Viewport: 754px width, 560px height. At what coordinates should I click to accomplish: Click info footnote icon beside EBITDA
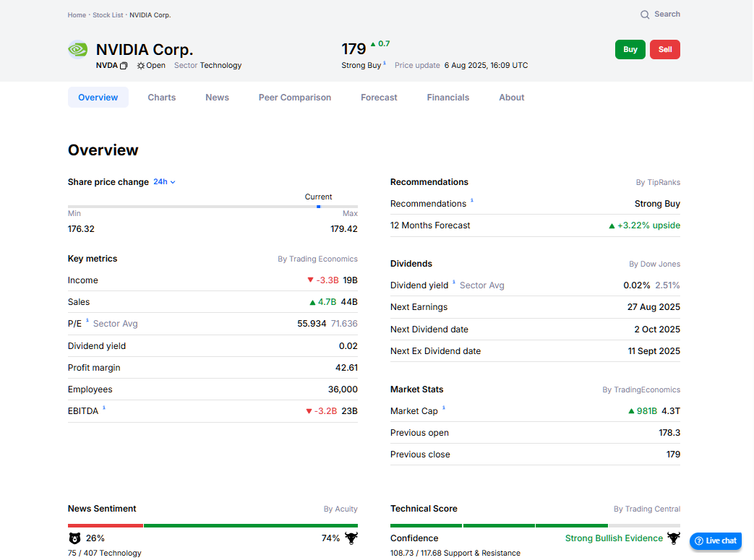coord(104,408)
